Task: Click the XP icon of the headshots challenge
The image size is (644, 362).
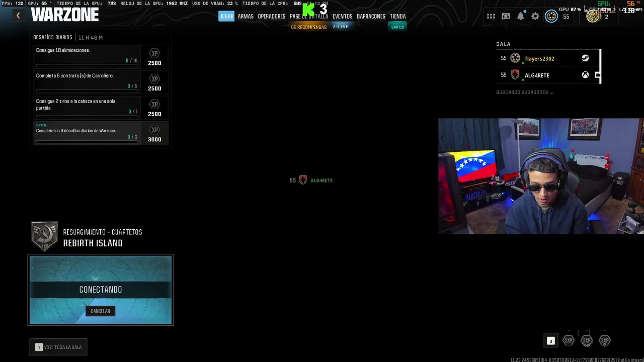Action: [154, 104]
